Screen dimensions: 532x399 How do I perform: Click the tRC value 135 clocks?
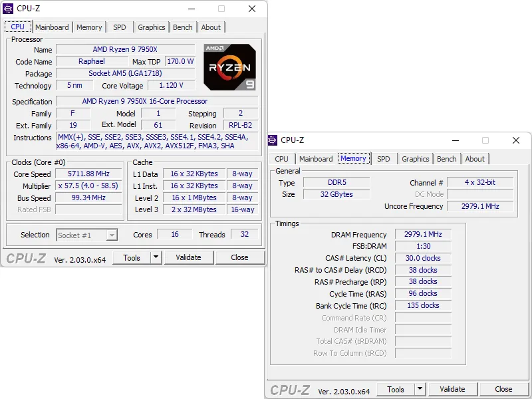click(x=424, y=305)
